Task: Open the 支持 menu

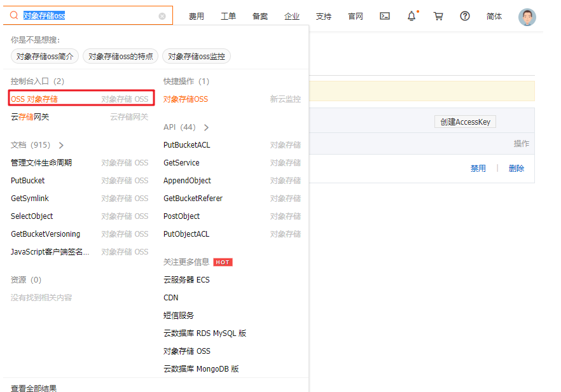Action: (324, 17)
